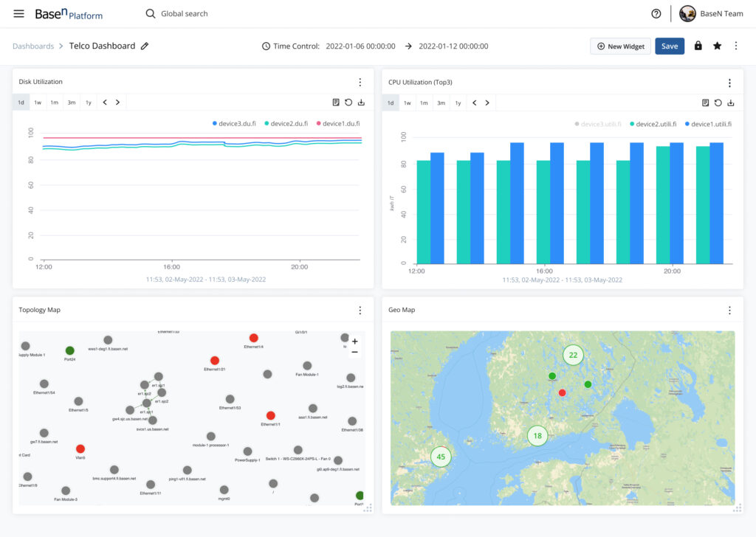
Task: Refresh the CPU Utilization widget
Action: pos(718,103)
